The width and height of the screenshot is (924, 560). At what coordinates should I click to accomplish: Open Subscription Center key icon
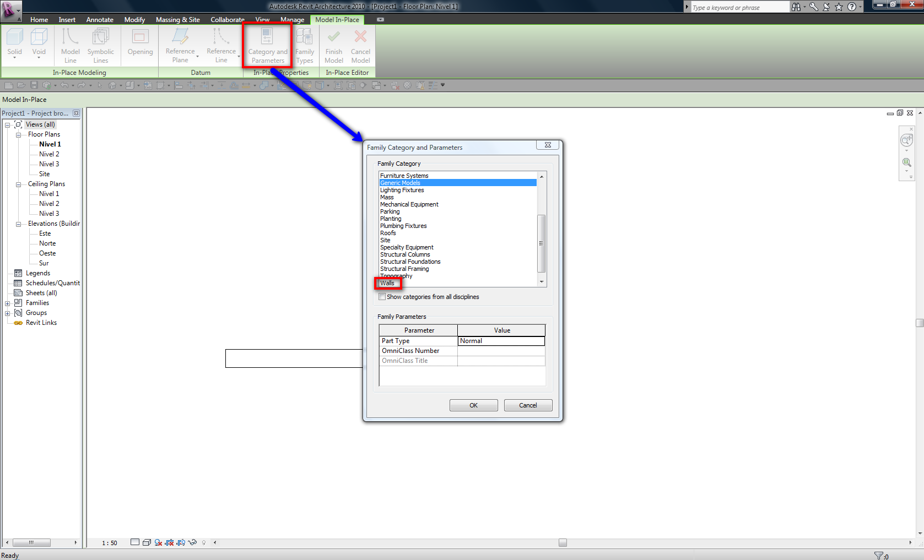coord(813,7)
